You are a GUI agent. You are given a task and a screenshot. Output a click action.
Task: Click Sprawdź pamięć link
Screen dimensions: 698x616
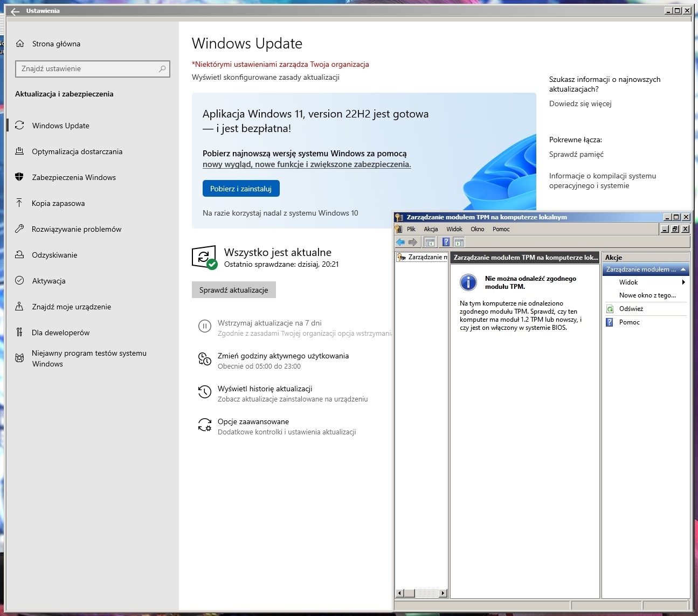coord(576,154)
